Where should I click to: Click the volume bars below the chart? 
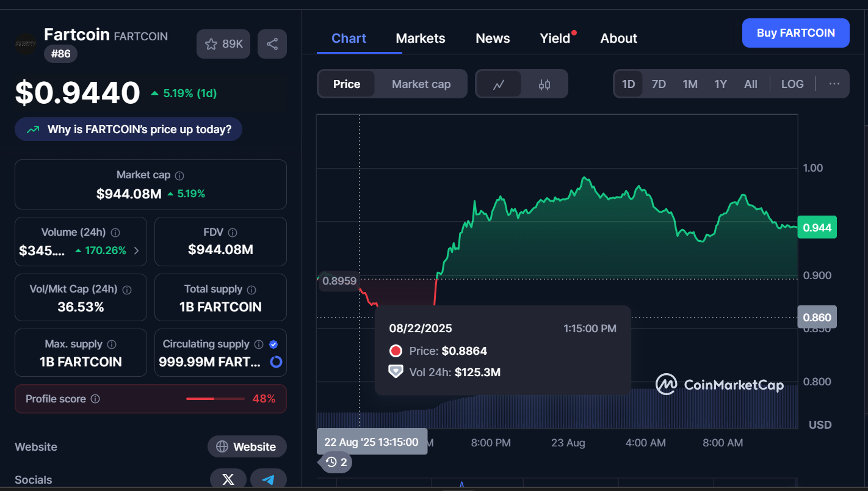click(557, 407)
